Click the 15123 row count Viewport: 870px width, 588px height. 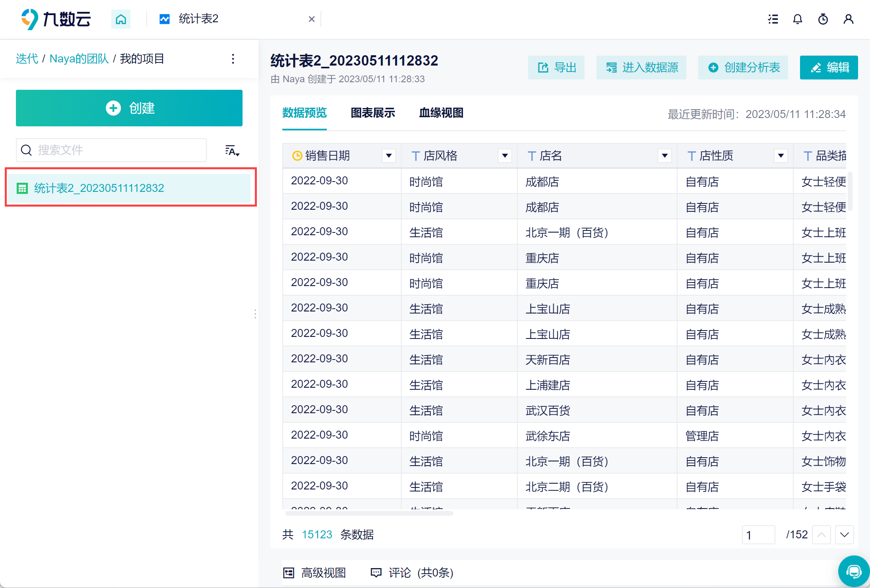pyautogui.click(x=317, y=535)
